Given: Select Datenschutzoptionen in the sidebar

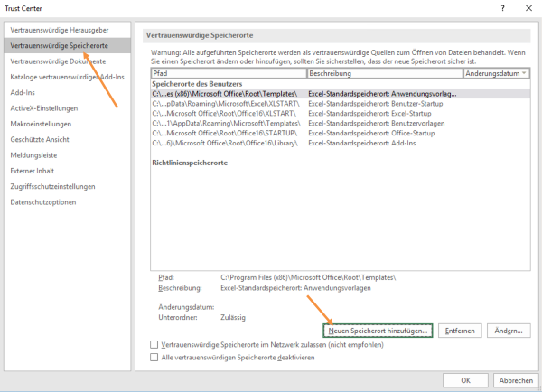Looking at the screenshot, I should [x=42, y=201].
